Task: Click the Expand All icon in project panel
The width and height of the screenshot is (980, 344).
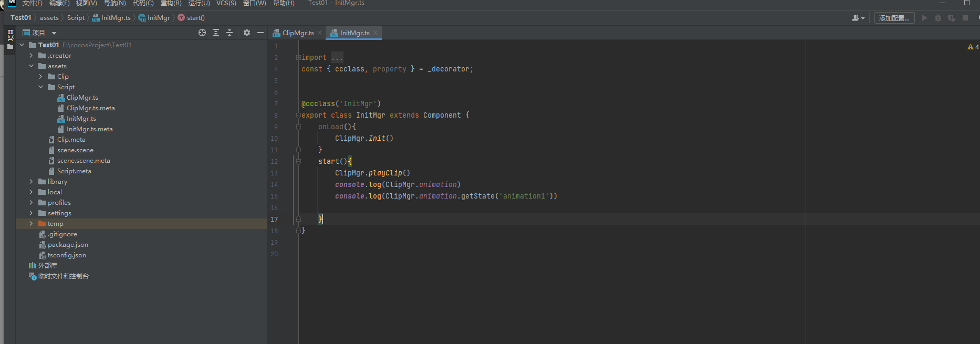Action: pyautogui.click(x=216, y=33)
